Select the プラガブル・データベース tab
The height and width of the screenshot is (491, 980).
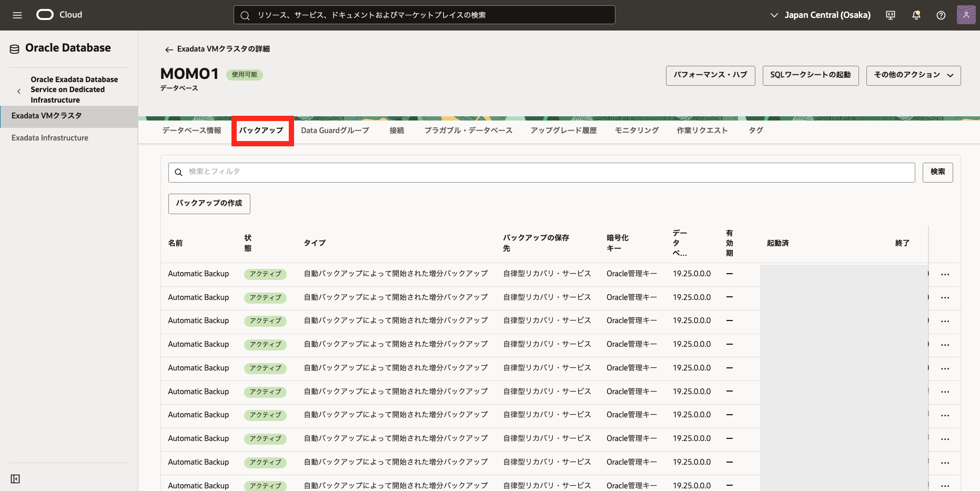click(468, 131)
